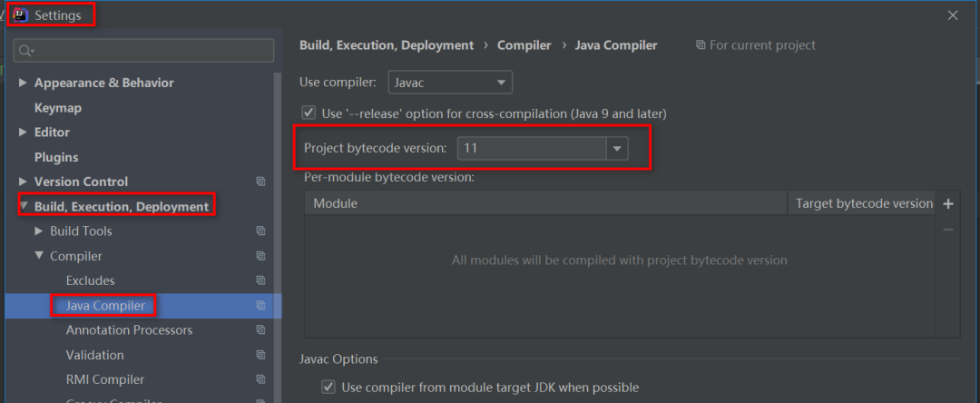The image size is (980, 403).
Task: Click the Target bytecode version column header
Action: click(x=863, y=203)
